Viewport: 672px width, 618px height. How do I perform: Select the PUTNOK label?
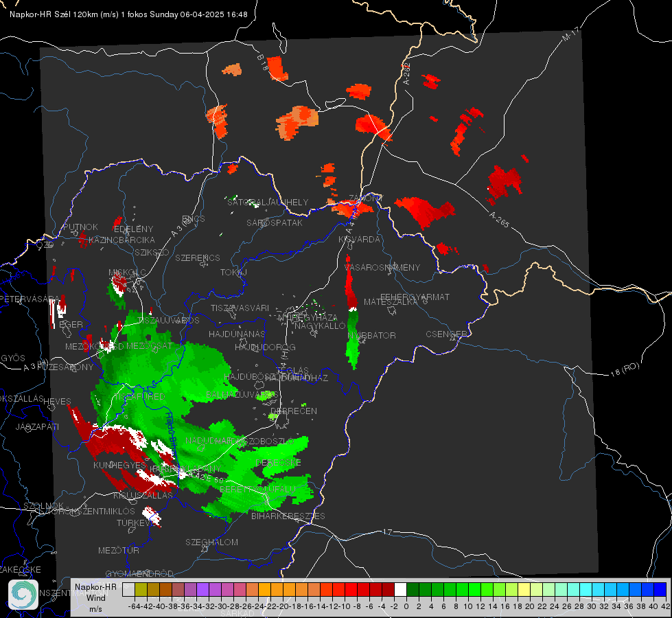[80, 227]
